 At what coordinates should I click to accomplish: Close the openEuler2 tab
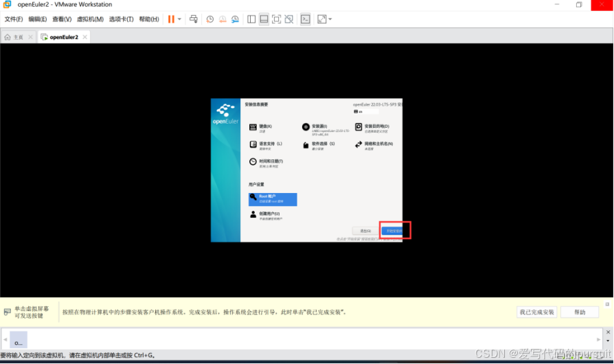[84, 37]
